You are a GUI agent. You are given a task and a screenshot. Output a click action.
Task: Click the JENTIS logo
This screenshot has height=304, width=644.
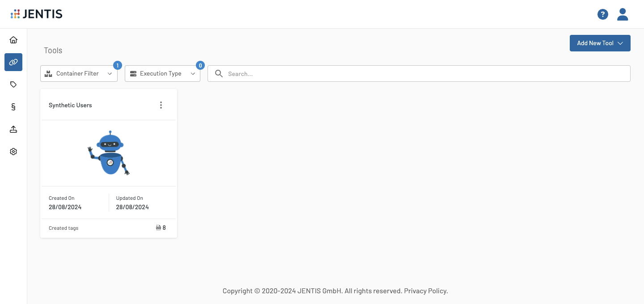click(x=37, y=14)
